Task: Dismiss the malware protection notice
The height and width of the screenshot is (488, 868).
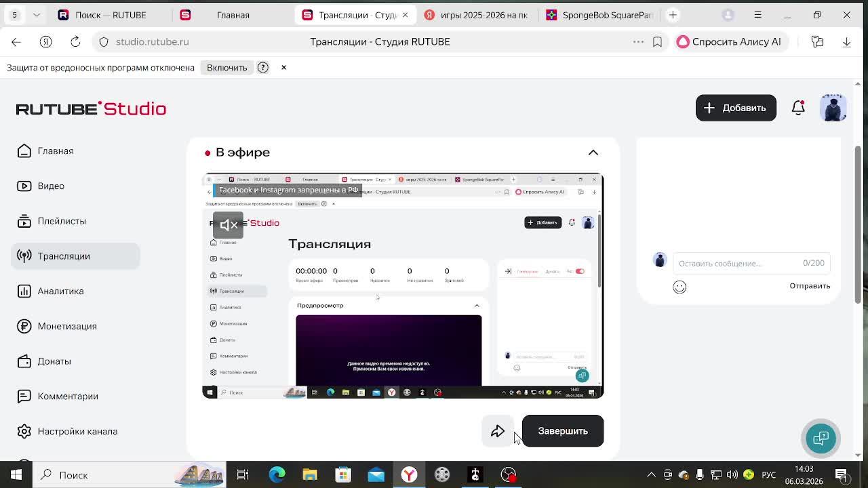Action: pyautogui.click(x=283, y=68)
